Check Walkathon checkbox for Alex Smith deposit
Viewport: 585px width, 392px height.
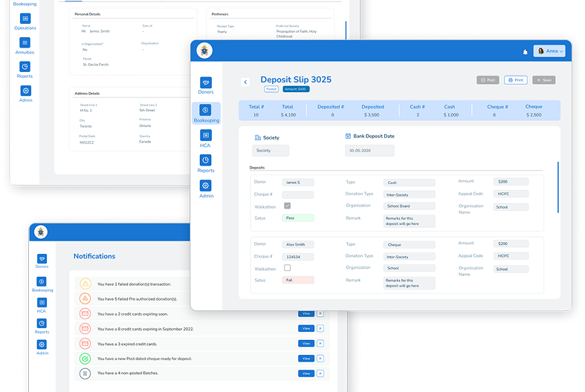(x=288, y=268)
